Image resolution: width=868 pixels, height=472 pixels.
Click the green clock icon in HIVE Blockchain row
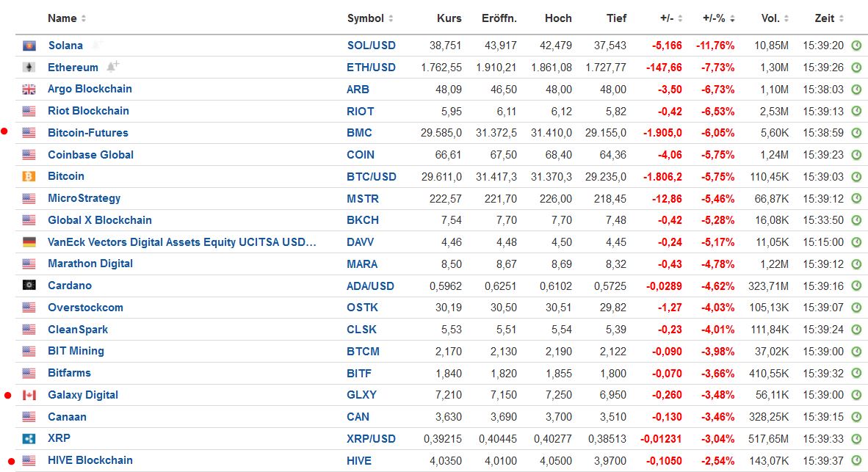pos(856,461)
